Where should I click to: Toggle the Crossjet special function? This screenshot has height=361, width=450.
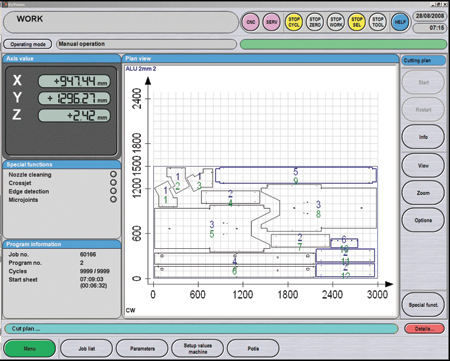[x=113, y=182]
